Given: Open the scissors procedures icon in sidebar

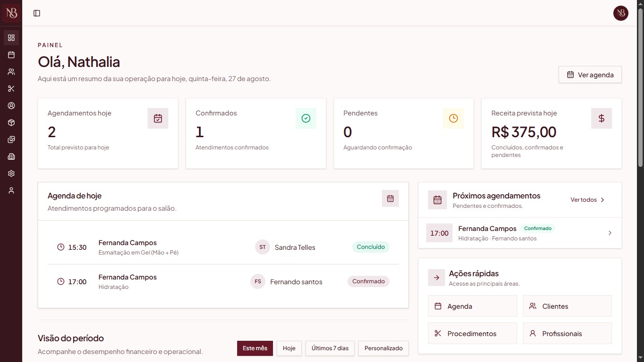Looking at the screenshot, I should coord(11,89).
